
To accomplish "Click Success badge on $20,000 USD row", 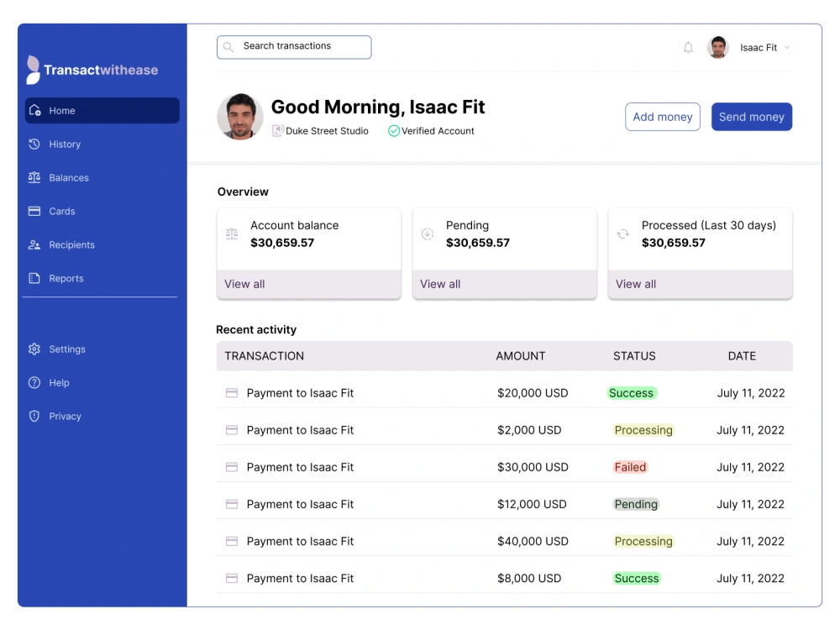I will [x=631, y=393].
